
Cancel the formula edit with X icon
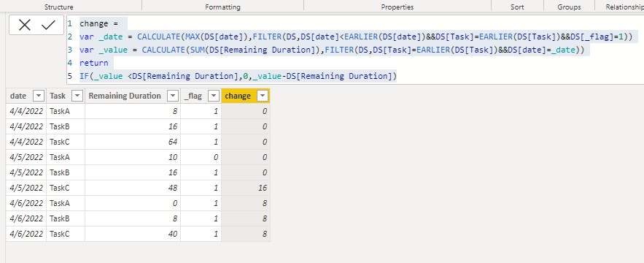coord(25,25)
